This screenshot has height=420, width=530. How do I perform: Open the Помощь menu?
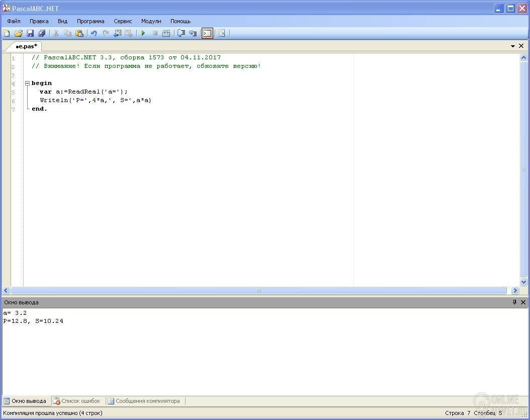(x=181, y=21)
